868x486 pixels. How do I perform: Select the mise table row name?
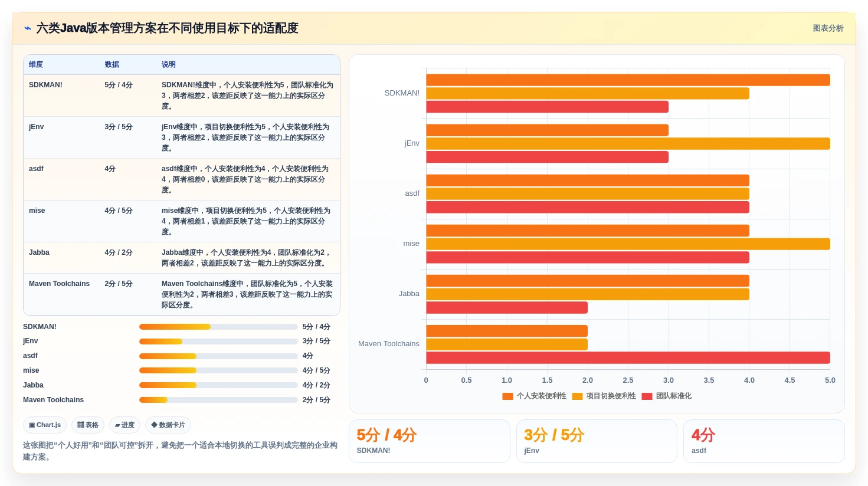pyautogui.click(x=37, y=211)
